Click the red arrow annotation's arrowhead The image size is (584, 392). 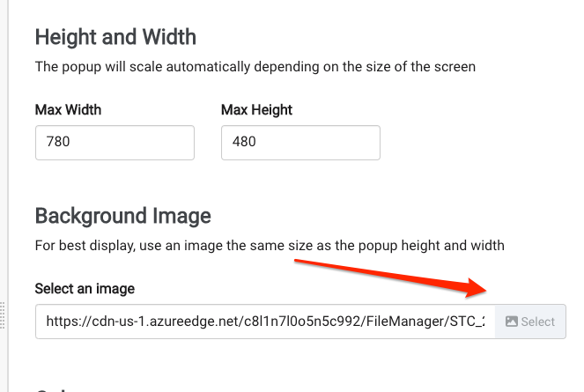476,288
